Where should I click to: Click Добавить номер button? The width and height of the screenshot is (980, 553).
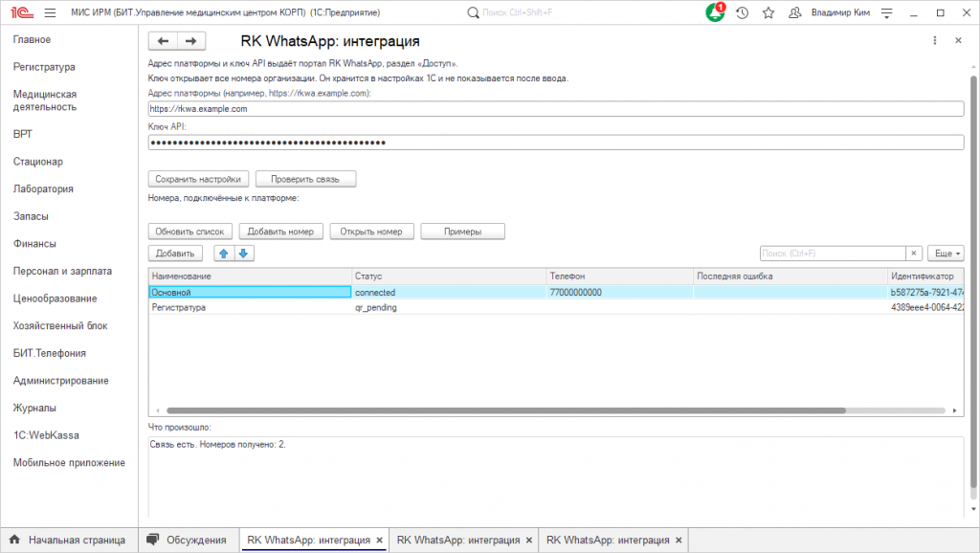[x=280, y=232]
